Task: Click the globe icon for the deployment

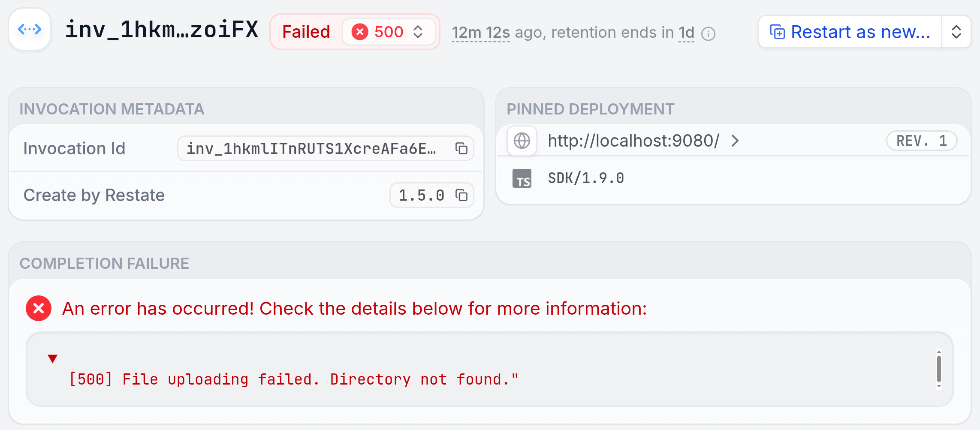Action: [522, 141]
